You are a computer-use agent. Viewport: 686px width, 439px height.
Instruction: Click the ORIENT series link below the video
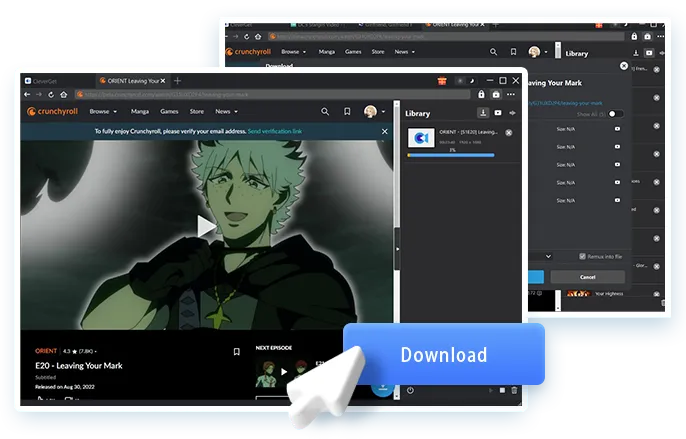(x=46, y=351)
